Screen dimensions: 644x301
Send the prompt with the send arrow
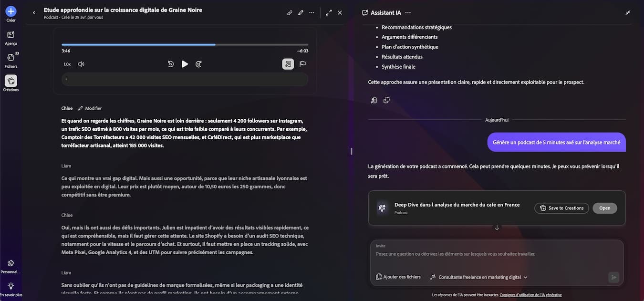point(613,277)
